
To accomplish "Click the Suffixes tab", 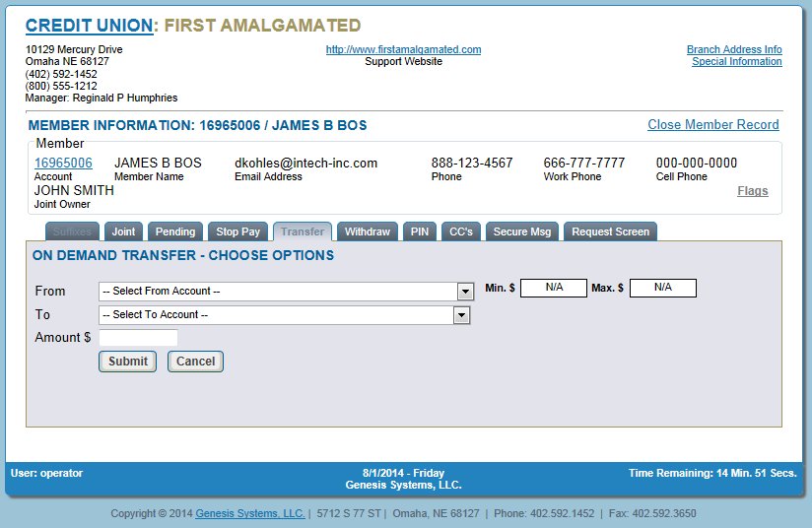I will coord(72,231).
